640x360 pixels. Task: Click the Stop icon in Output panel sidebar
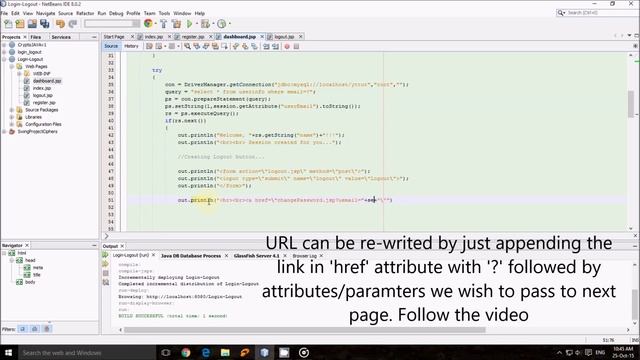point(105,273)
